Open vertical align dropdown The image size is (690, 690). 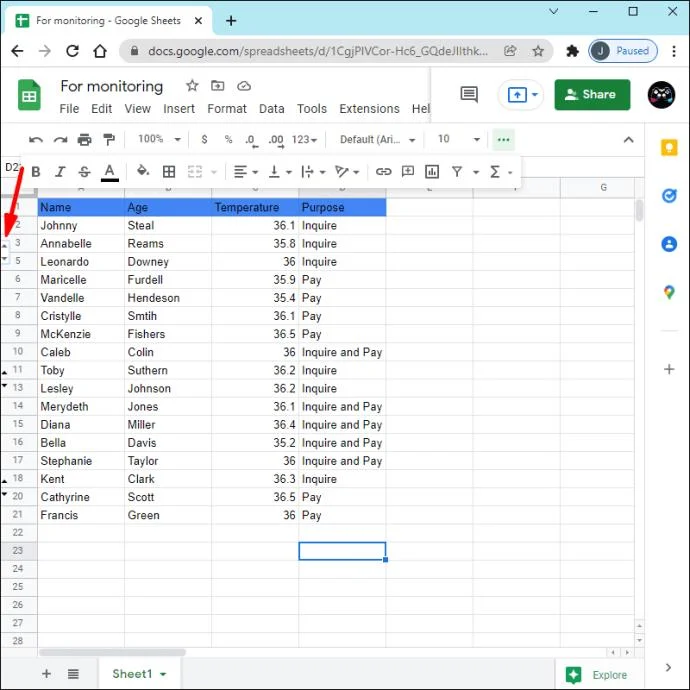tap(280, 172)
